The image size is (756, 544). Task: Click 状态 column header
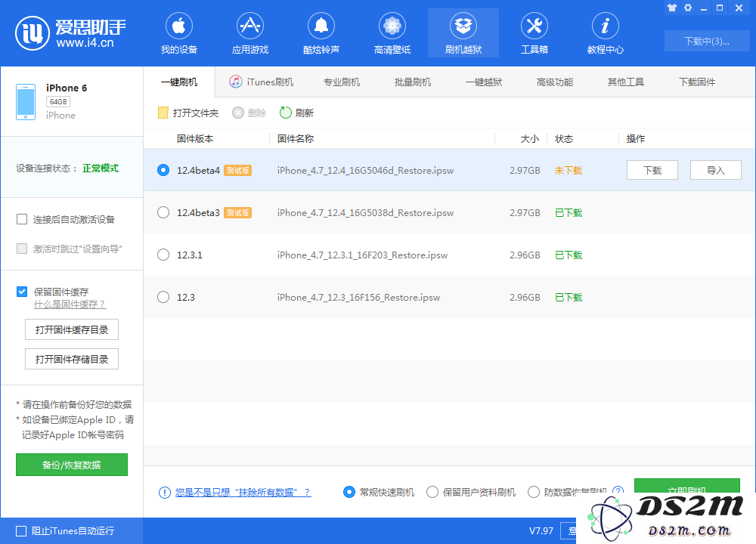tap(564, 139)
